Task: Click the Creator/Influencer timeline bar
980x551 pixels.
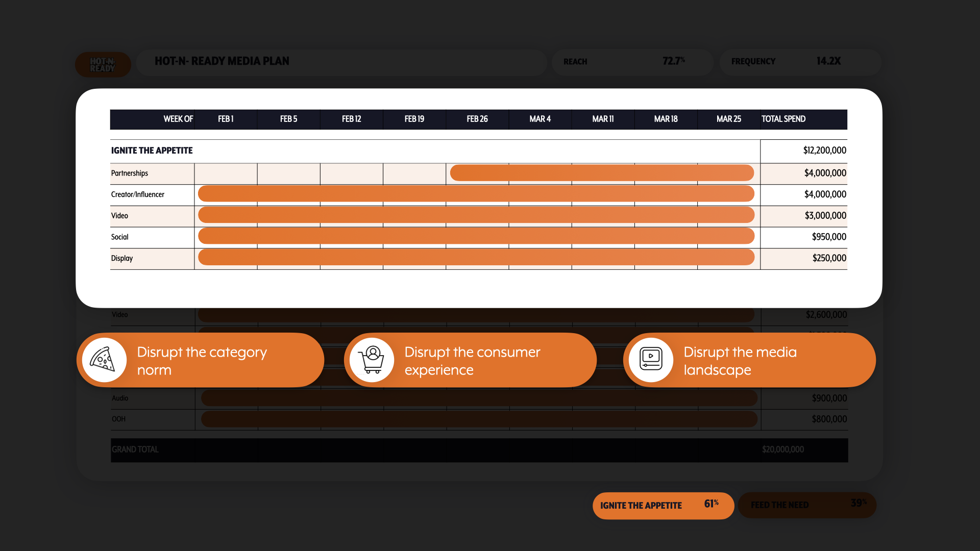Action: coord(476,194)
